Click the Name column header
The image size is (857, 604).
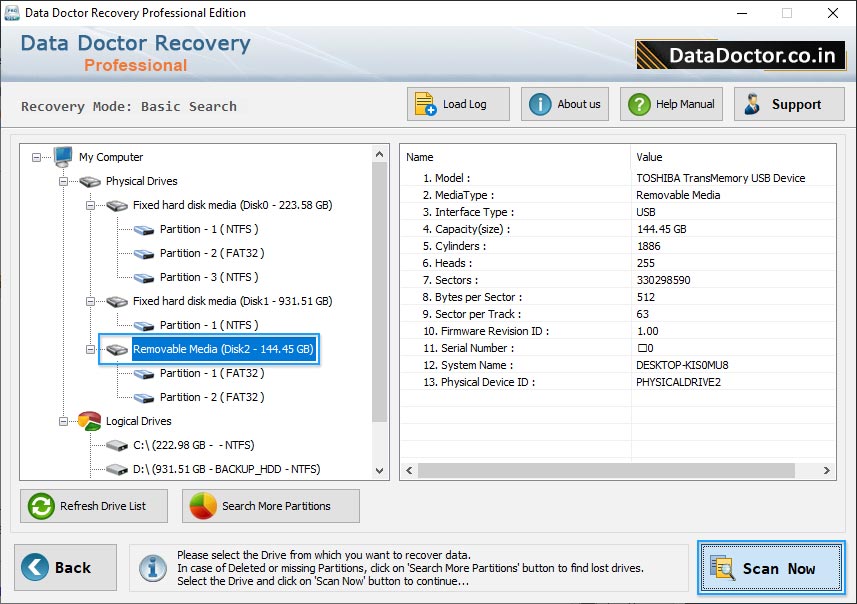pyautogui.click(x=515, y=157)
